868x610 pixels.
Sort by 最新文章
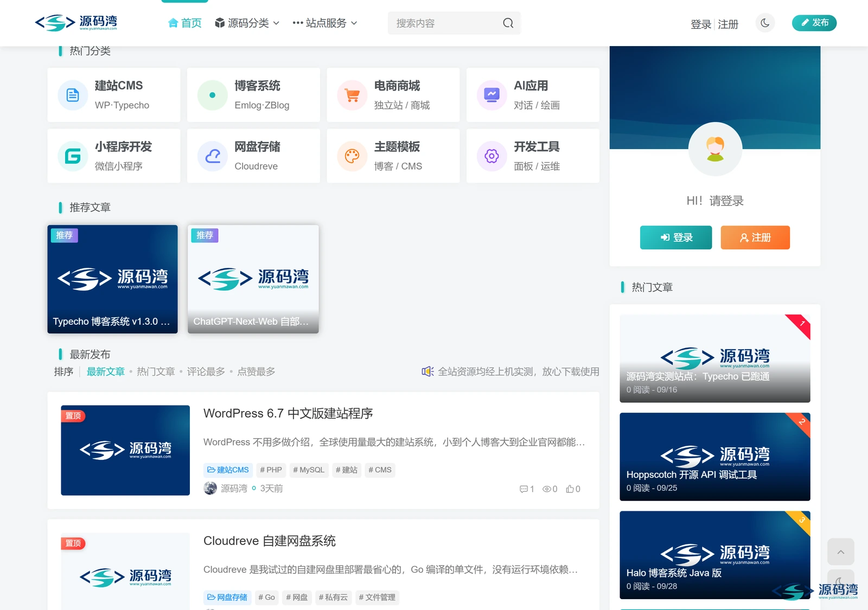(x=106, y=371)
